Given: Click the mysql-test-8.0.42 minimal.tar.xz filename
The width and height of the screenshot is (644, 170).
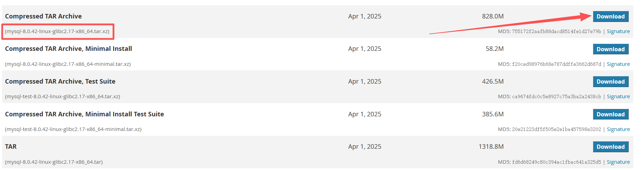Looking at the screenshot, I should point(73,129).
